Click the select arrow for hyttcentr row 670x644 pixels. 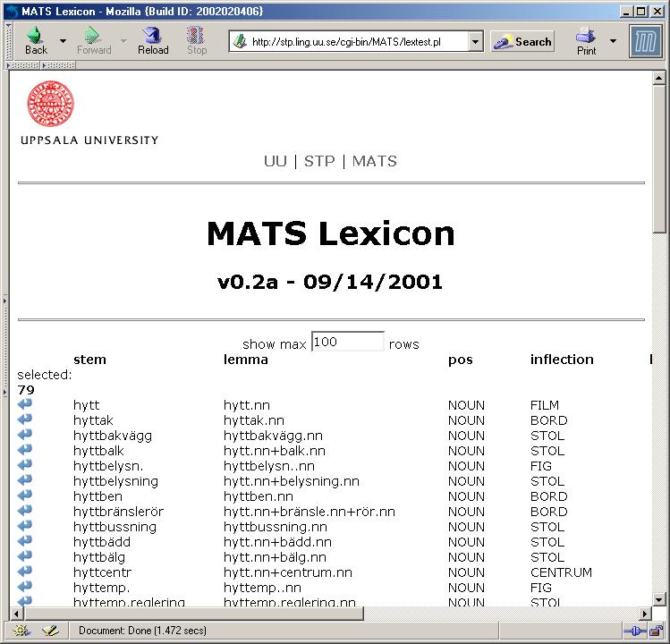click(25, 571)
